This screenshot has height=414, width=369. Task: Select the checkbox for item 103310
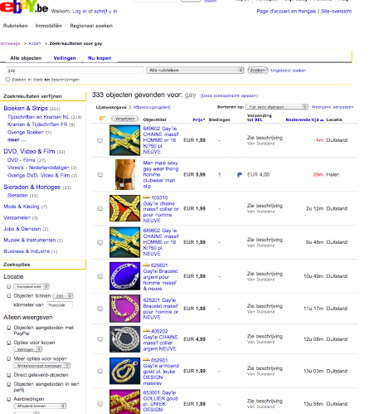(x=100, y=209)
